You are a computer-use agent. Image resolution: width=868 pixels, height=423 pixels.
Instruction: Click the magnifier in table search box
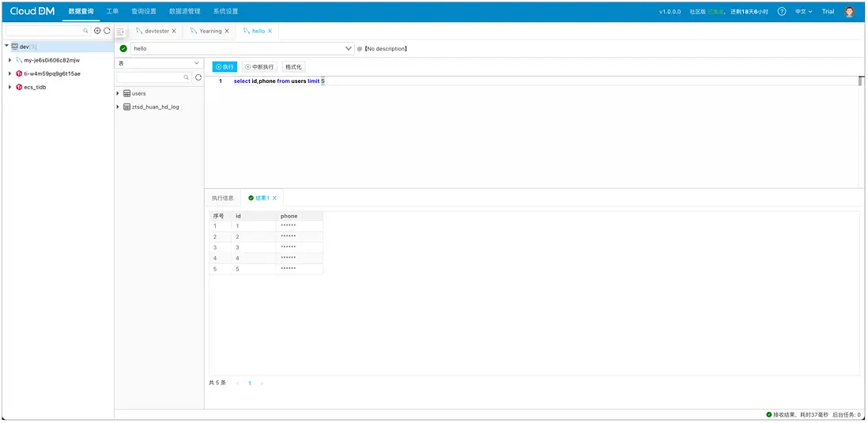[187, 77]
